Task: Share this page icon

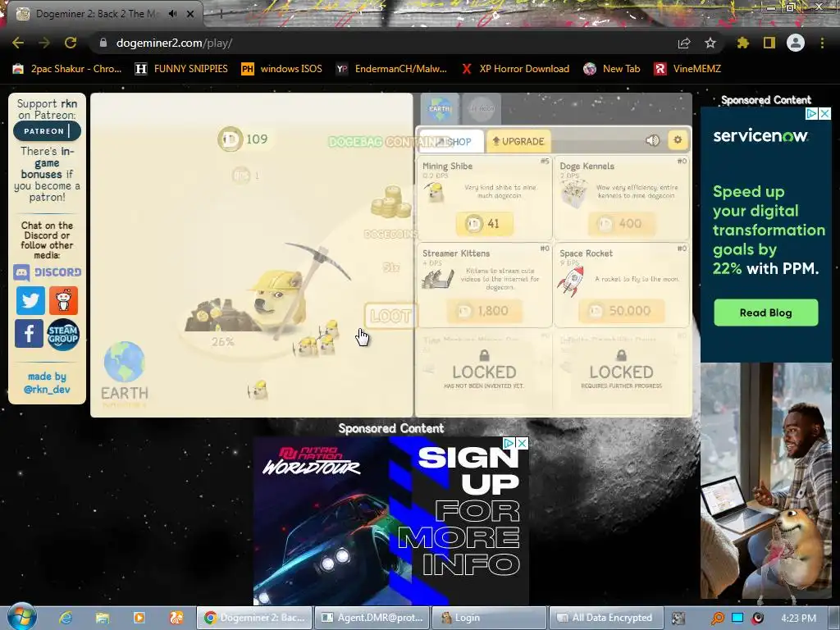Action: (x=684, y=43)
